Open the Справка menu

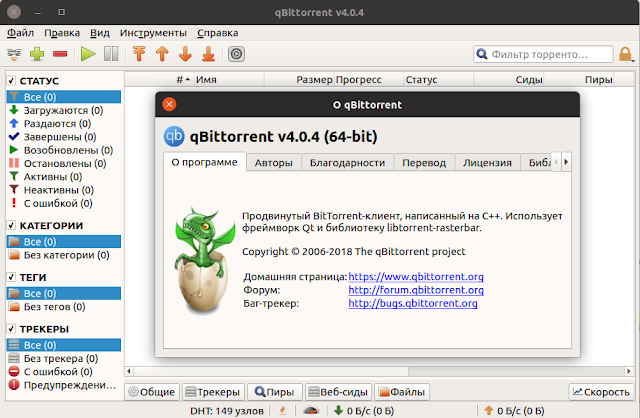tap(218, 33)
